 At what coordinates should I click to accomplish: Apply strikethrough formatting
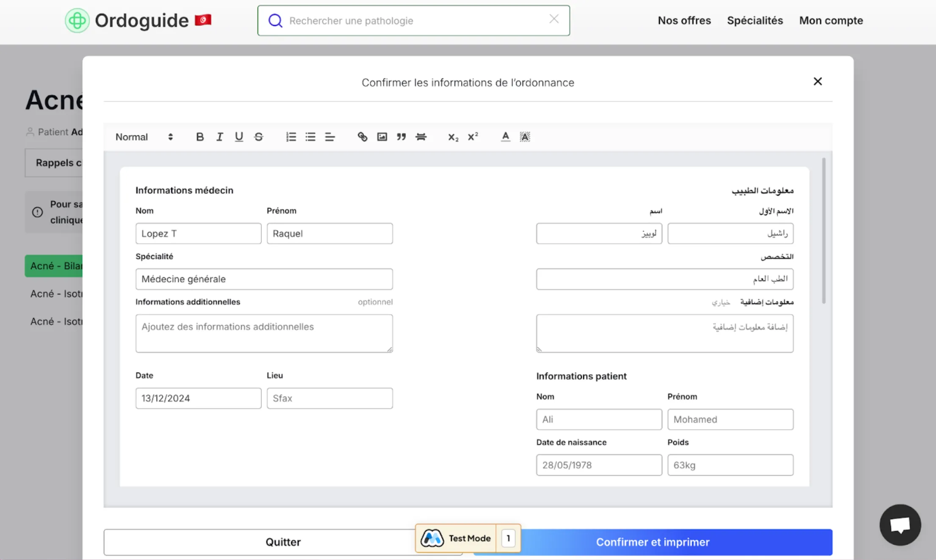click(259, 137)
